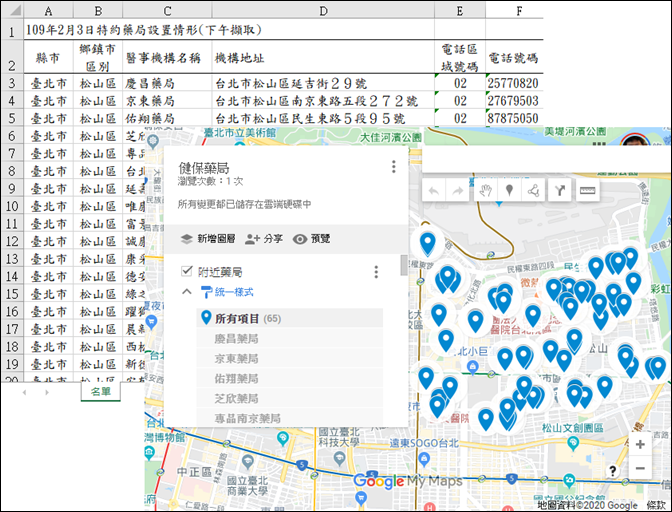Click cell with phone number 25770820

(x=514, y=83)
